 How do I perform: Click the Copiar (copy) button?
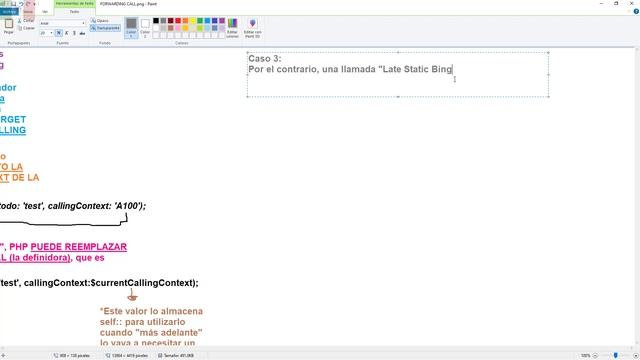tap(26, 28)
